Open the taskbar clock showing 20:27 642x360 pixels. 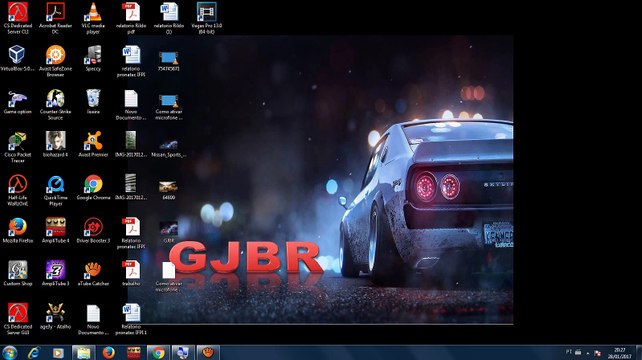click(619, 353)
